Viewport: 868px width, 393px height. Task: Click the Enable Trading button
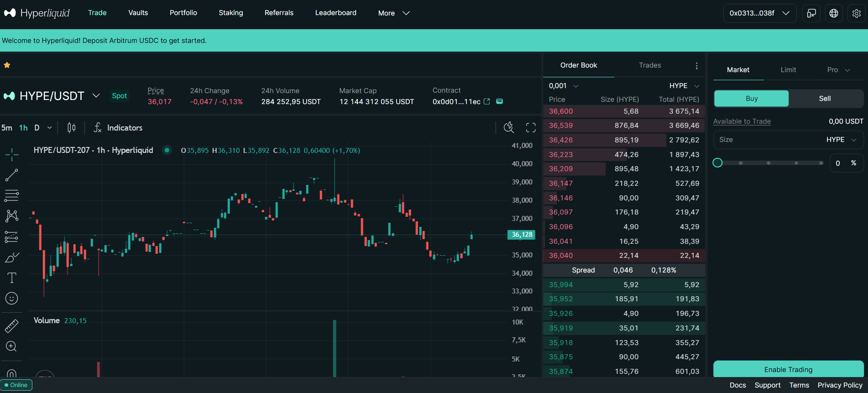tap(788, 369)
